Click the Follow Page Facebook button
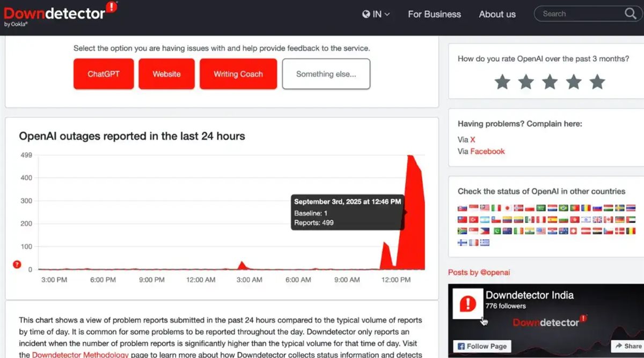 [x=482, y=346]
